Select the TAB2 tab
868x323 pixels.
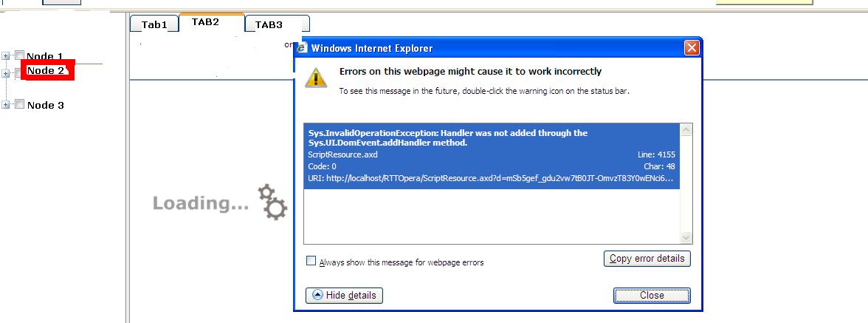point(205,22)
